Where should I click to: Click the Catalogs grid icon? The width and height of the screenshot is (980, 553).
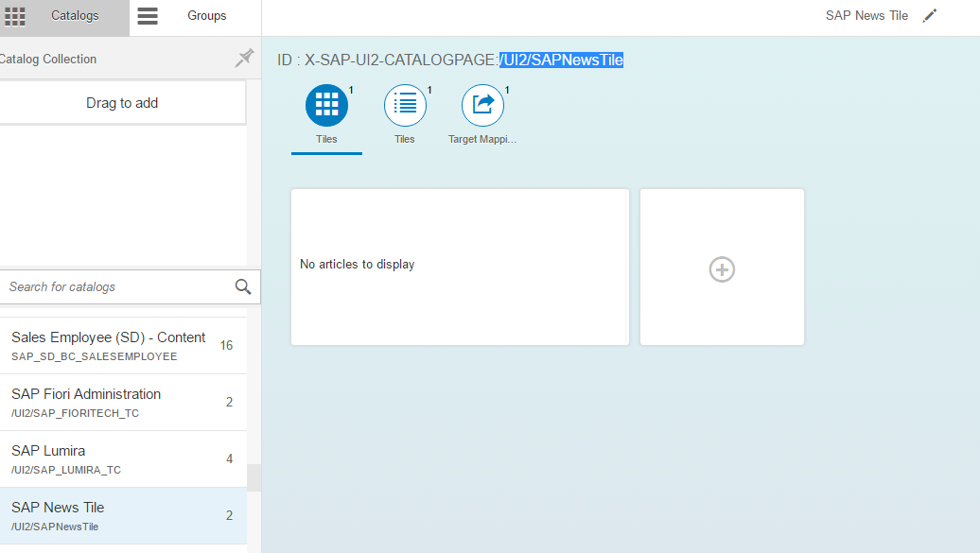click(15, 16)
